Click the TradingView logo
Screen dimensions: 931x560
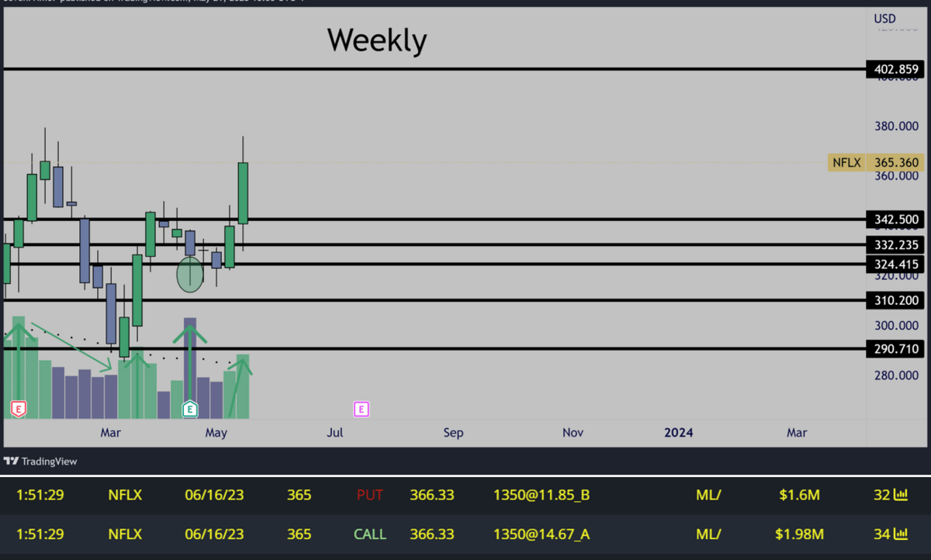pos(40,461)
